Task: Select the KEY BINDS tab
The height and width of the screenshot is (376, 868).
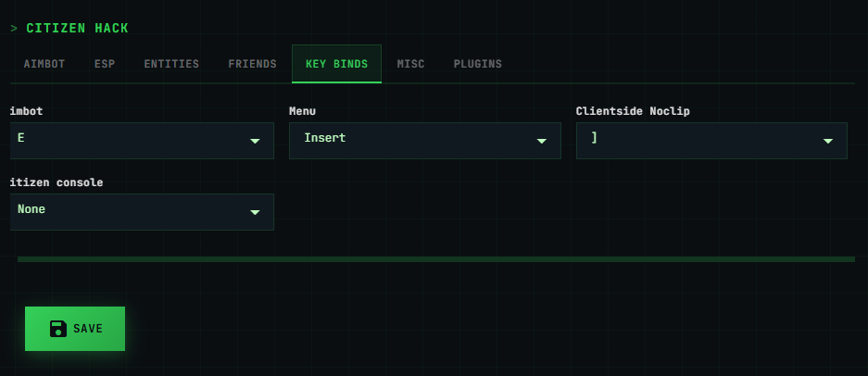Action: pos(336,64)
